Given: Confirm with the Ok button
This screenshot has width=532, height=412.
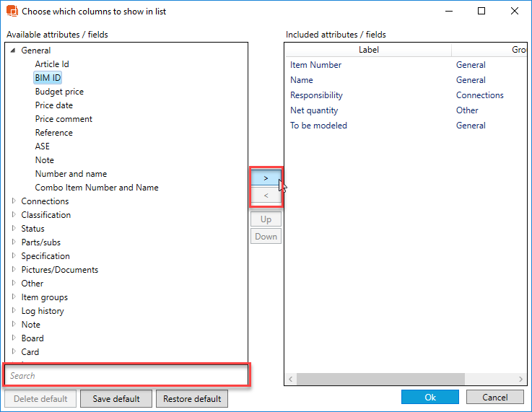Looking at the screenshot, I should 429,398.
